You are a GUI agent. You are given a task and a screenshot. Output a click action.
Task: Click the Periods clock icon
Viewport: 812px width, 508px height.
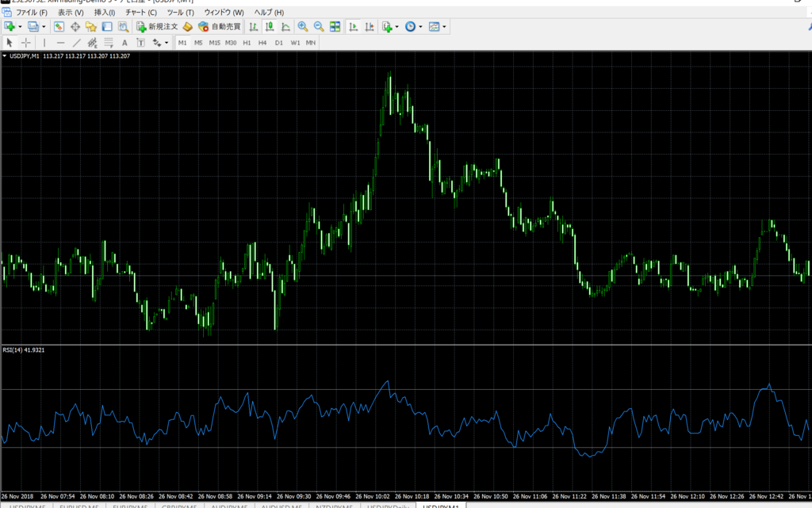410,26
